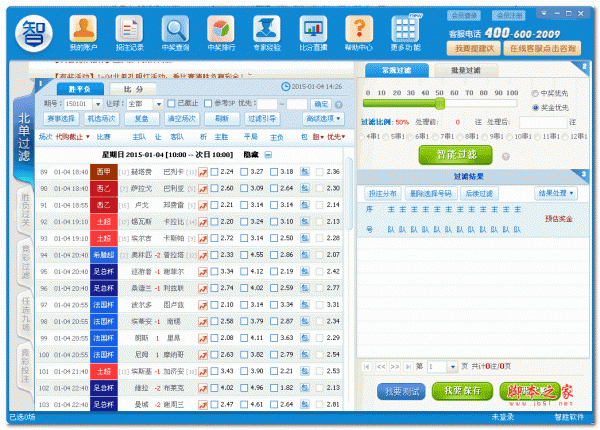This screenshot has height=430, width=600.
Task: Click analysis chart icon for match 101
Action: pos(203,371)
